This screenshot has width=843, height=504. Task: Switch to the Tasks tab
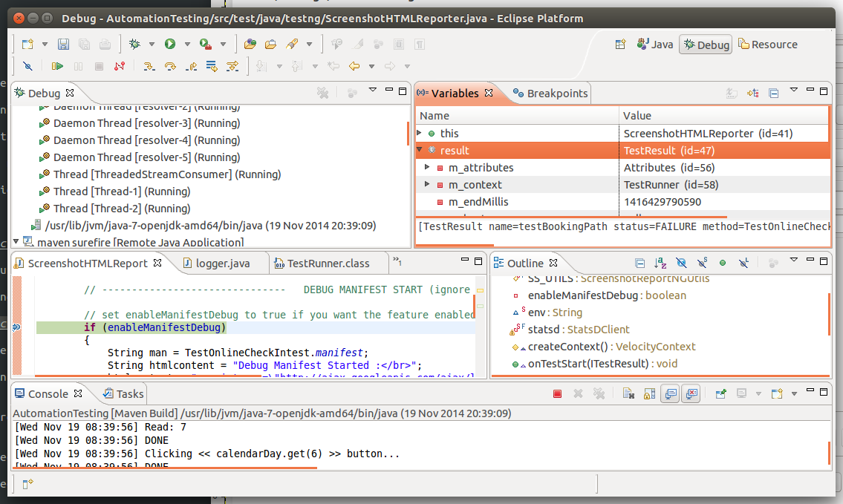pyautogui.click(x=123, y=394)
